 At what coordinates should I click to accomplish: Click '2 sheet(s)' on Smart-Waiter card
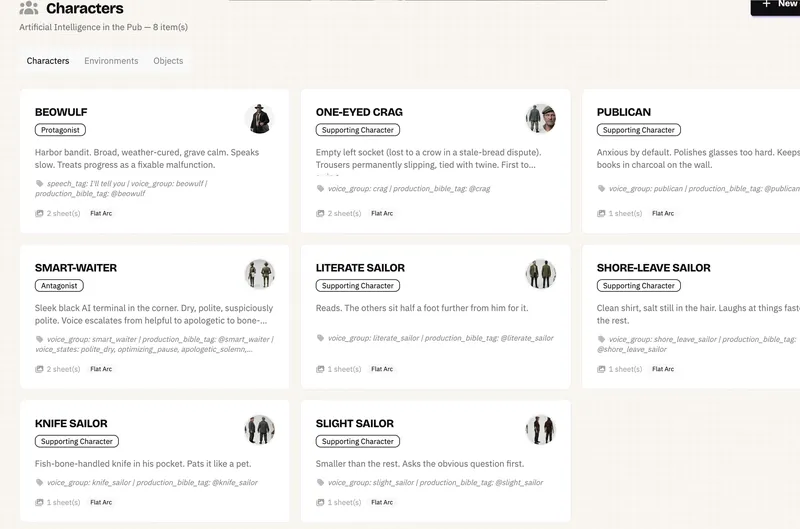point(64,369)
